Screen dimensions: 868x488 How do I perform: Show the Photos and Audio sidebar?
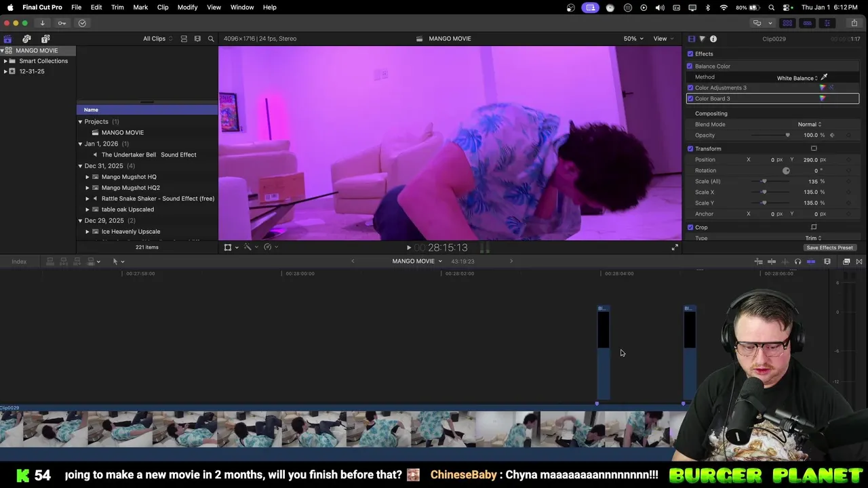tap(26, 39)
